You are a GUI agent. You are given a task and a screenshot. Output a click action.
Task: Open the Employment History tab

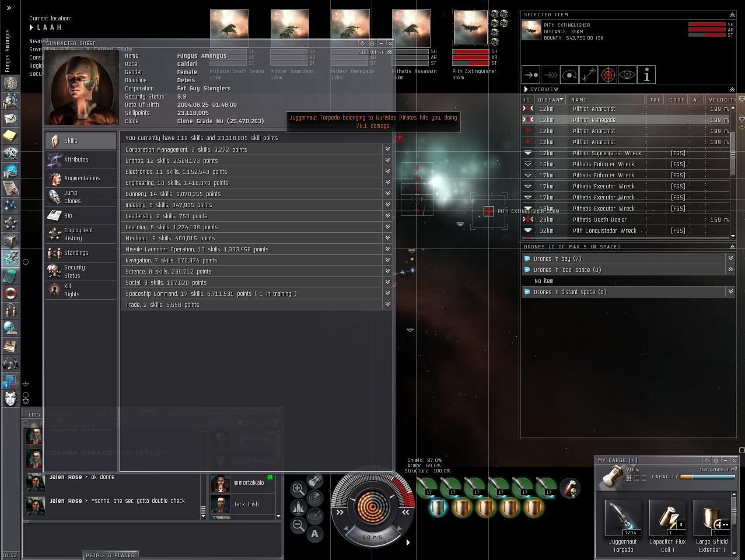81,234
